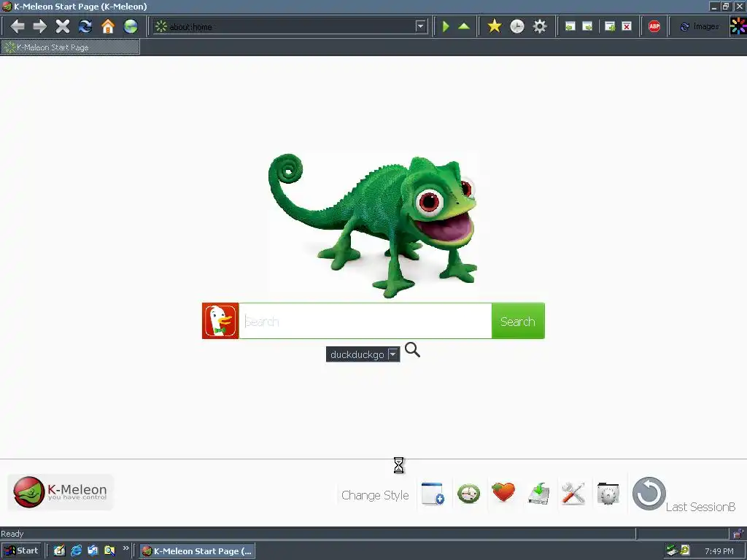Open History via green clock icon
The height and width of the screenshot is (560, 747).
point(469,494)
